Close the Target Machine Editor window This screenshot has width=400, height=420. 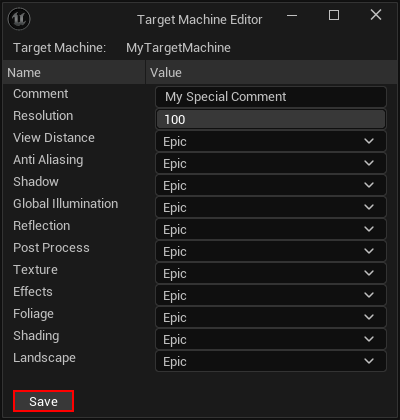pyautogui.click(x=376, y=15)
